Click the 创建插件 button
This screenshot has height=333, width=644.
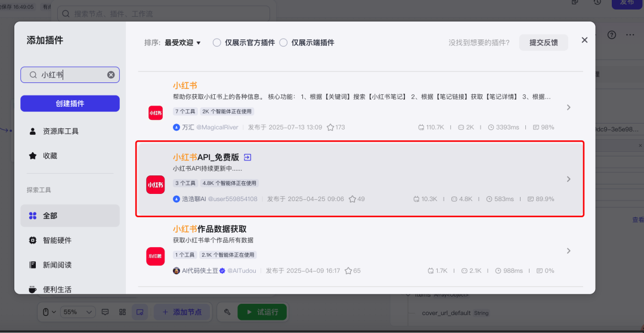point(70,104)
